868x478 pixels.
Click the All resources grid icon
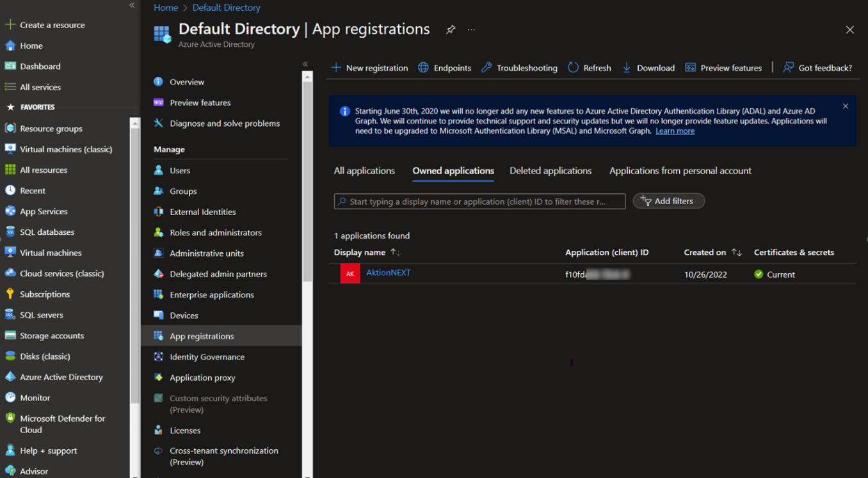pyautogui.click(x=10, y=170)
